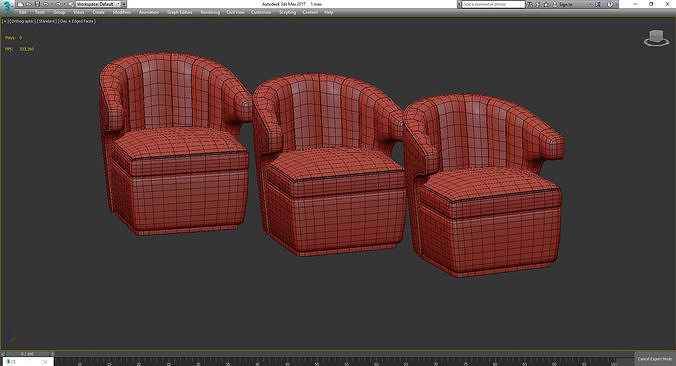Click the viewport [+] general label
The width and height of the screenshot is (676, 366).
(x=5, y=21)
